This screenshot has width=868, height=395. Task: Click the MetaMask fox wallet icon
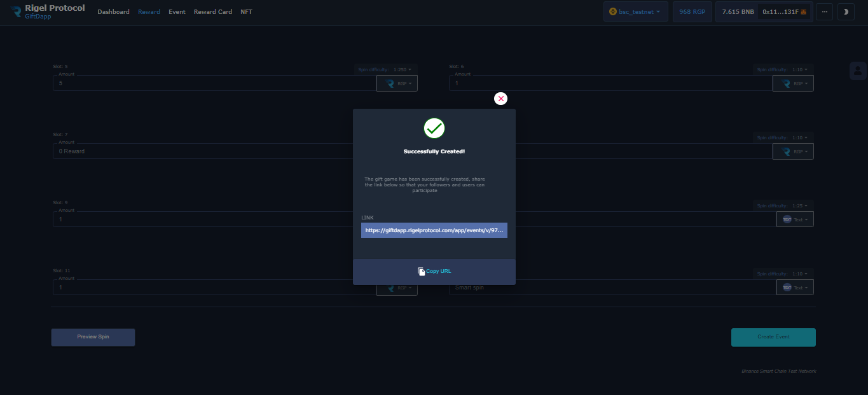pyautogui.click(x=804, y=11)
